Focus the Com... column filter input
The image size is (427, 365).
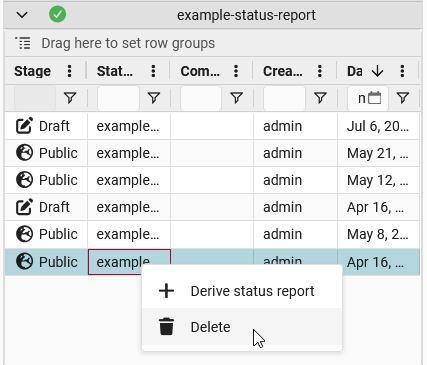click(x=201, y=98)
